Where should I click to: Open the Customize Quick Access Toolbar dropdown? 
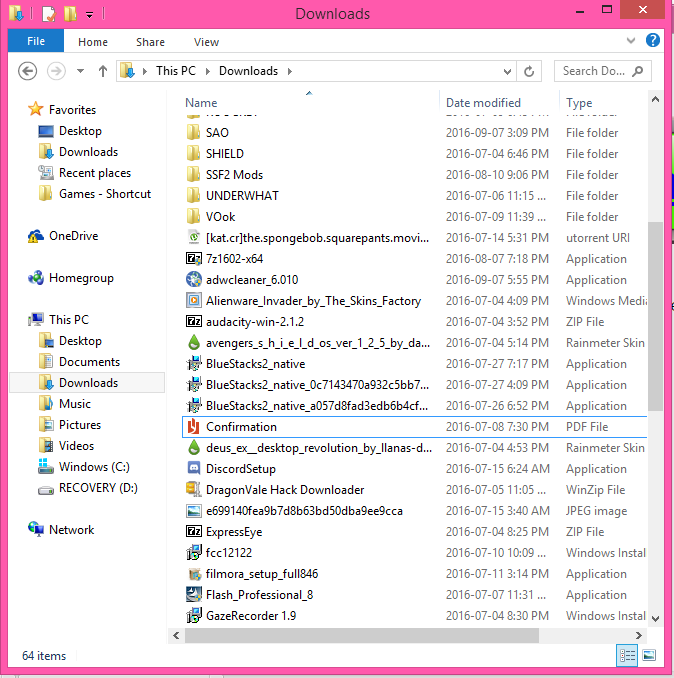point(89,15)
